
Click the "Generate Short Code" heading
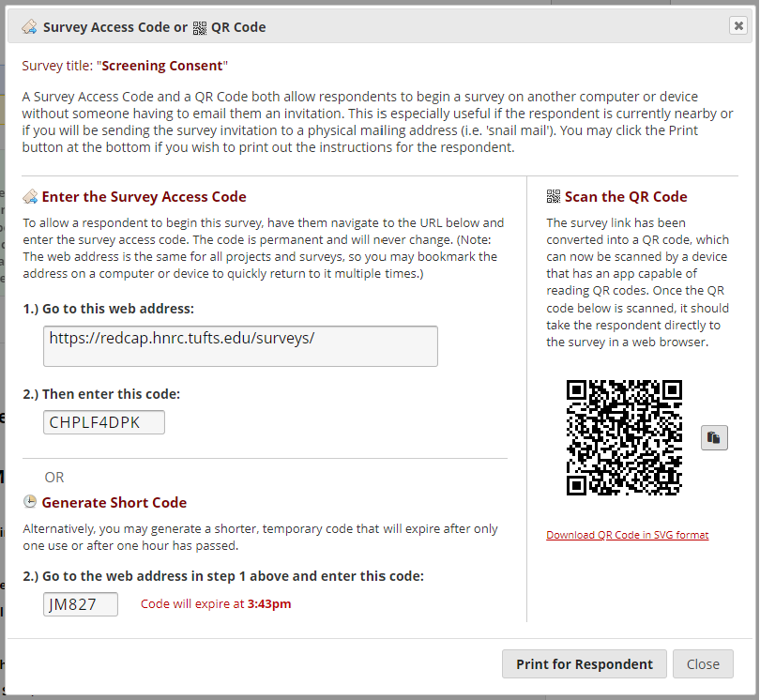click(114, 503)
